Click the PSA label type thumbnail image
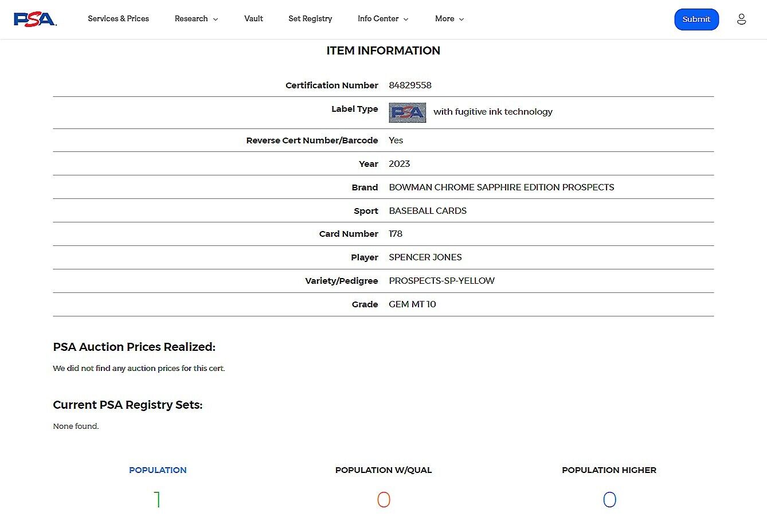The image size is (767, 532). 407,112
